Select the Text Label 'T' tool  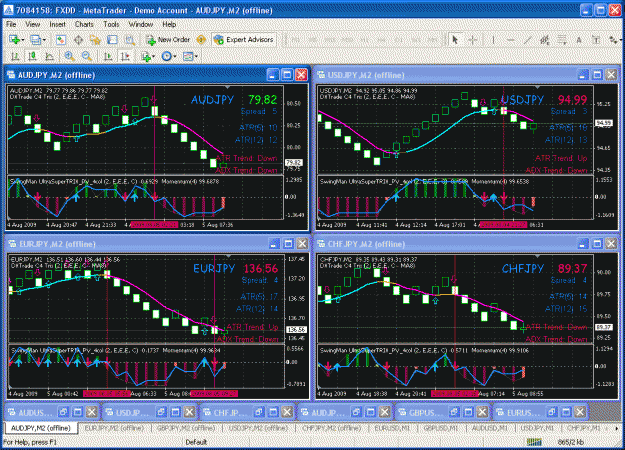(x=596, y=40)
